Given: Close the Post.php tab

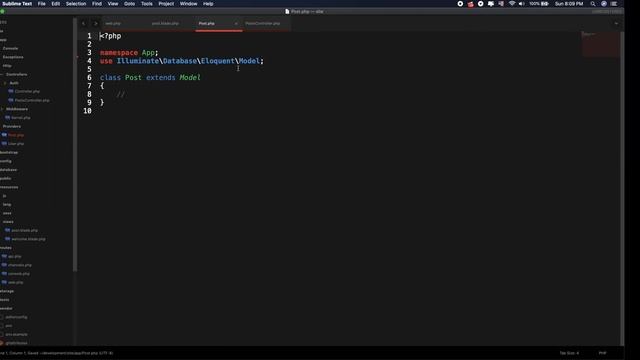Looking at the screenshot, I should 236,24.
